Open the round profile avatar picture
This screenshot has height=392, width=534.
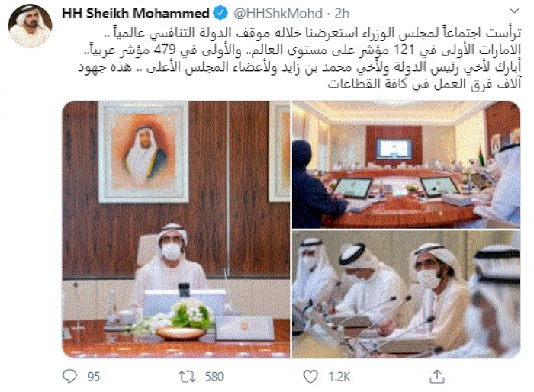30,25
